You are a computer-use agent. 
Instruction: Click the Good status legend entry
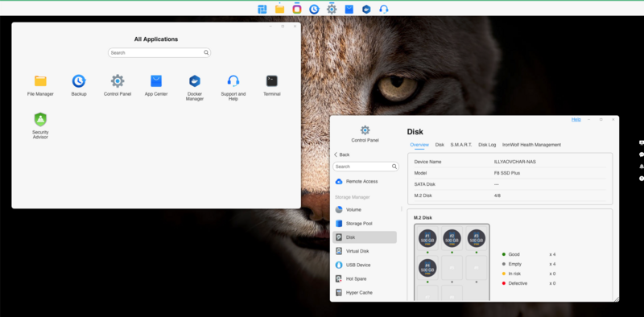pyautogui.click(x=529, y=254)
